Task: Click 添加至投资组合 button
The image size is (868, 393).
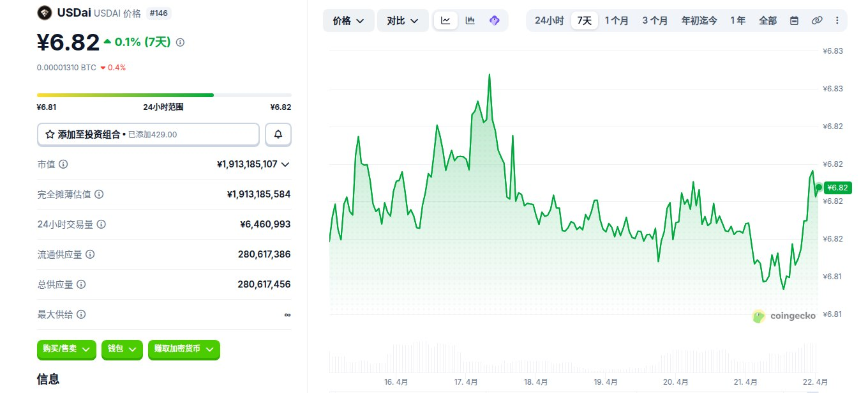Action: [148, 134]
